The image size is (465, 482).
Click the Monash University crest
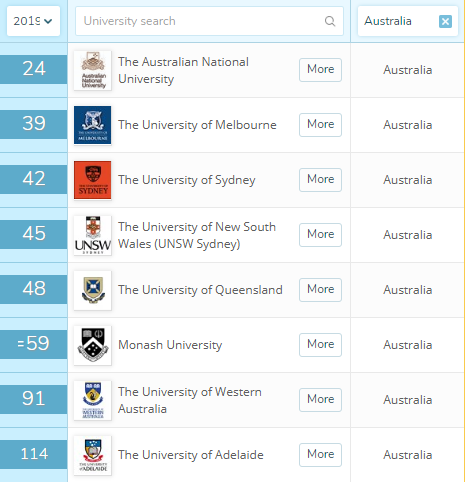point(93,345)
